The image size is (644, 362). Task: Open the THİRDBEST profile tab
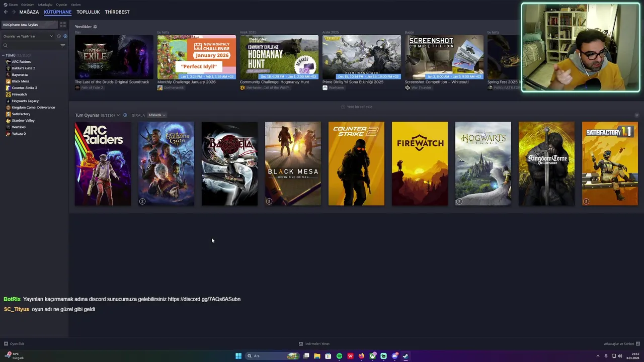[x=117, y=12]
